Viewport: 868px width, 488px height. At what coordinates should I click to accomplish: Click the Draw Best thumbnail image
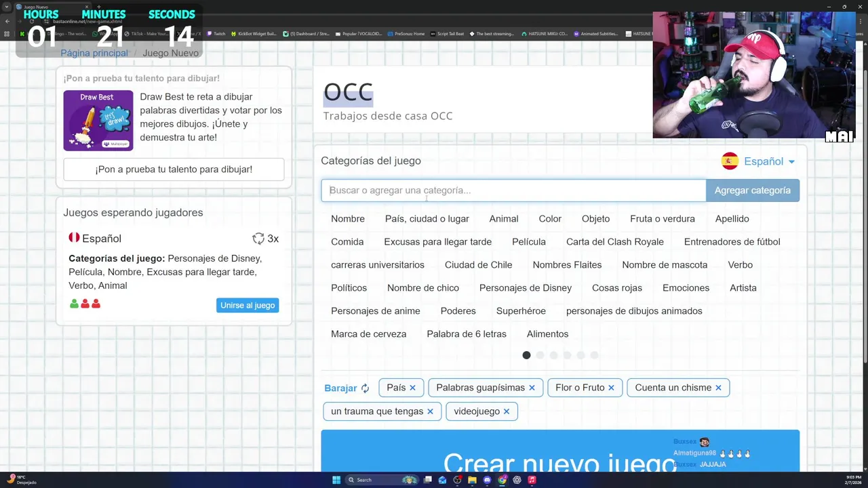click(x=98, y=121)
